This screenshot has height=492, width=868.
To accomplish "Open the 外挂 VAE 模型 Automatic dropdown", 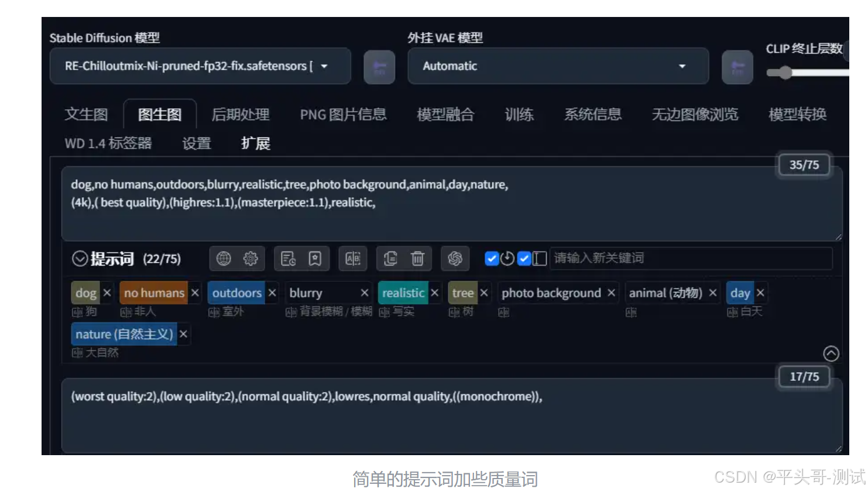I will pos(558,66).
